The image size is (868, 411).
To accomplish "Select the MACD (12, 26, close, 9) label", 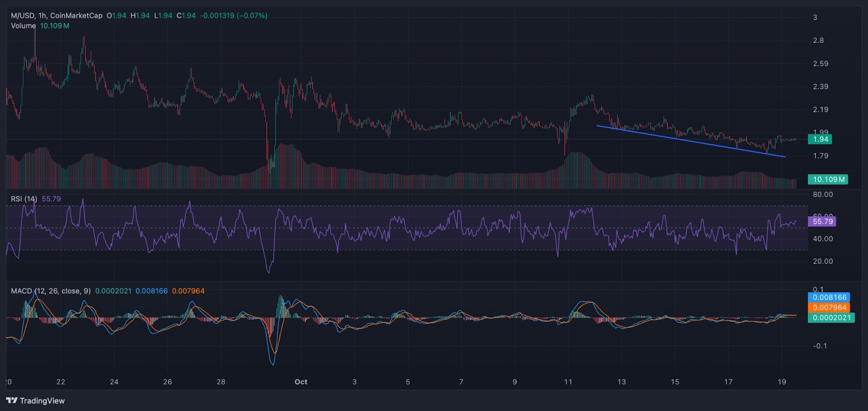I will (50, 291).
